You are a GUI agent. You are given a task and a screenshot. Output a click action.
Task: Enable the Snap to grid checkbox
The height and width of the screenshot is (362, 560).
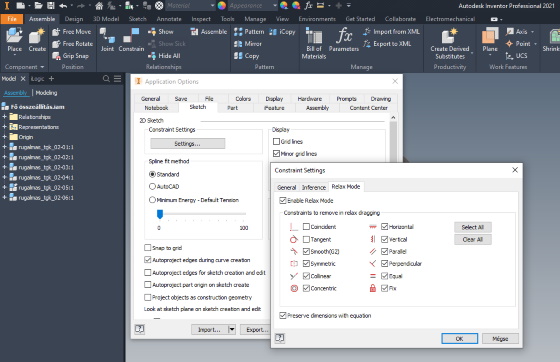click(x=148, y=248)
